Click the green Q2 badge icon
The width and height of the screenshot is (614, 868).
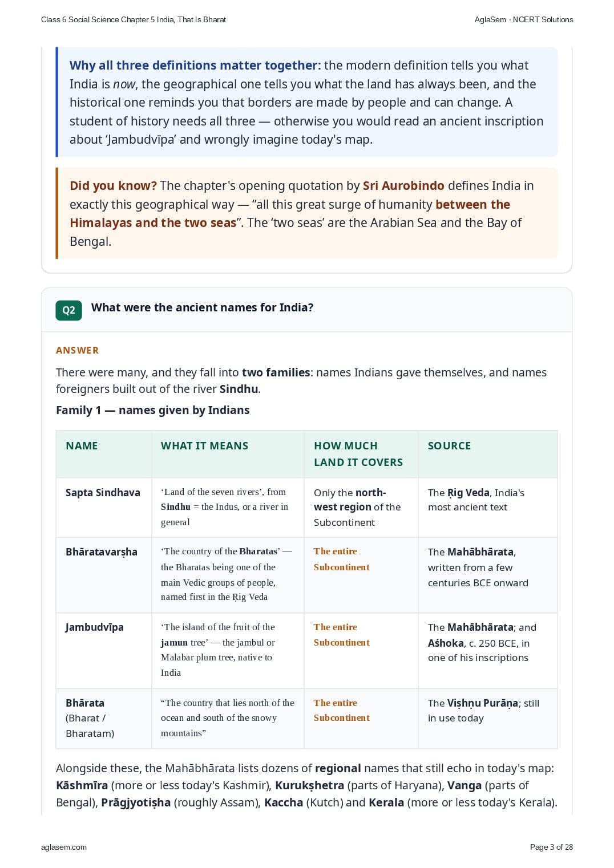68,310
